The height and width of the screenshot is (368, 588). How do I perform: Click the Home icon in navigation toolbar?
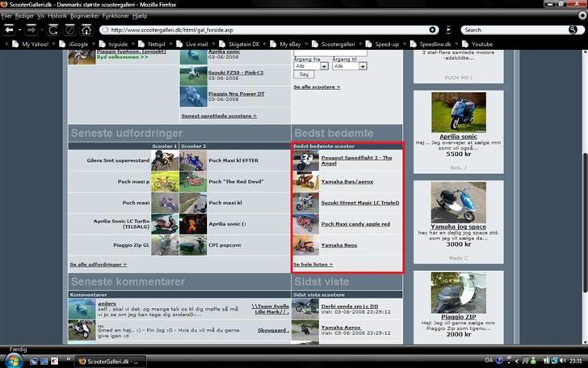click(x=86, y=30)
